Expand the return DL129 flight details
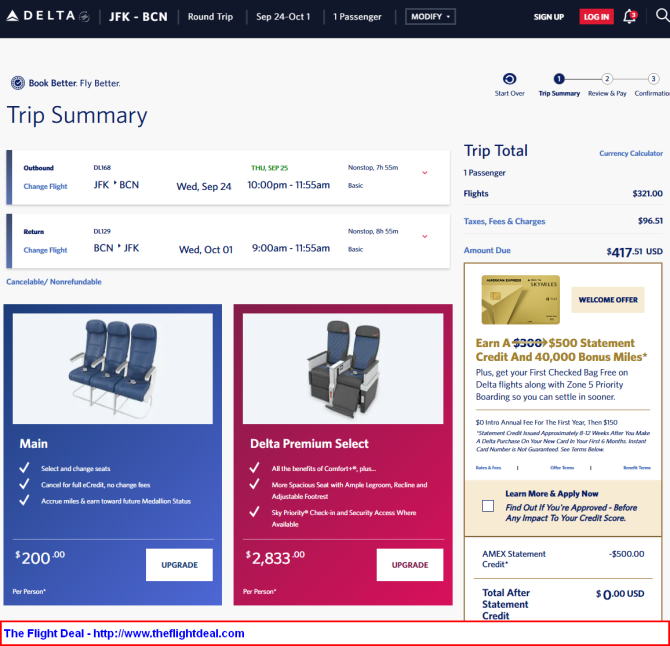Viewport: 670px width, 646px height. [425, 236]
